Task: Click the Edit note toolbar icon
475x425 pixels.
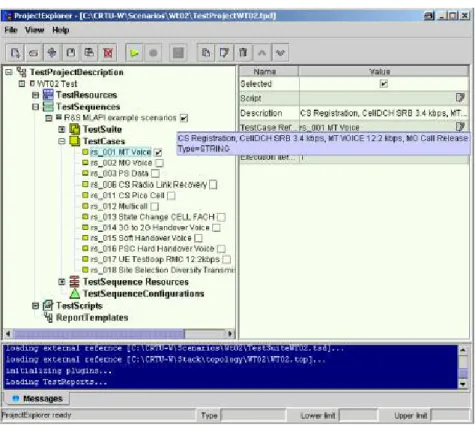Action: (x=224, y=53)
